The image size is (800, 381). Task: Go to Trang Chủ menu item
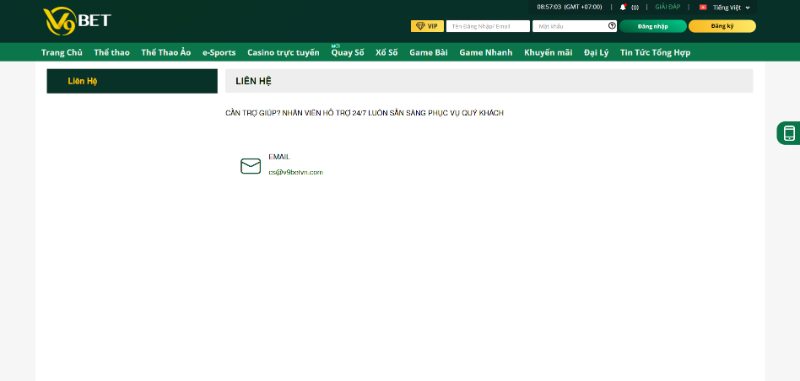click(62, 53)
